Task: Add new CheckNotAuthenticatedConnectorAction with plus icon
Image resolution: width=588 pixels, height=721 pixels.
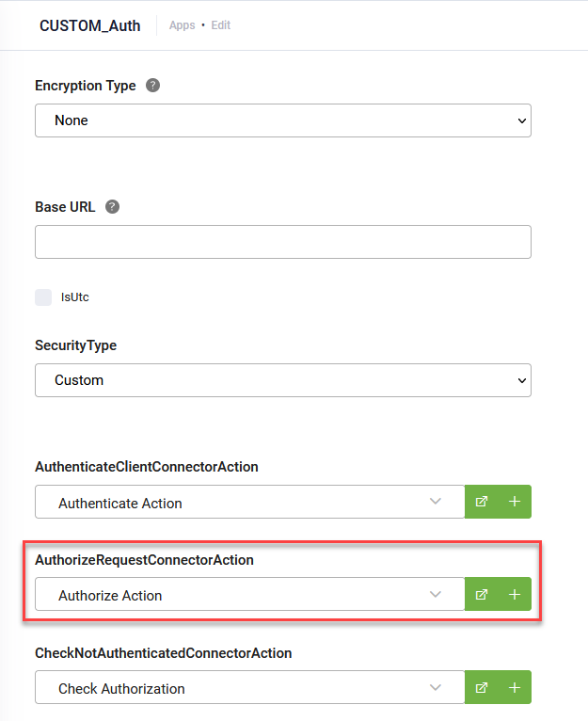Action: tap(515, 687)
